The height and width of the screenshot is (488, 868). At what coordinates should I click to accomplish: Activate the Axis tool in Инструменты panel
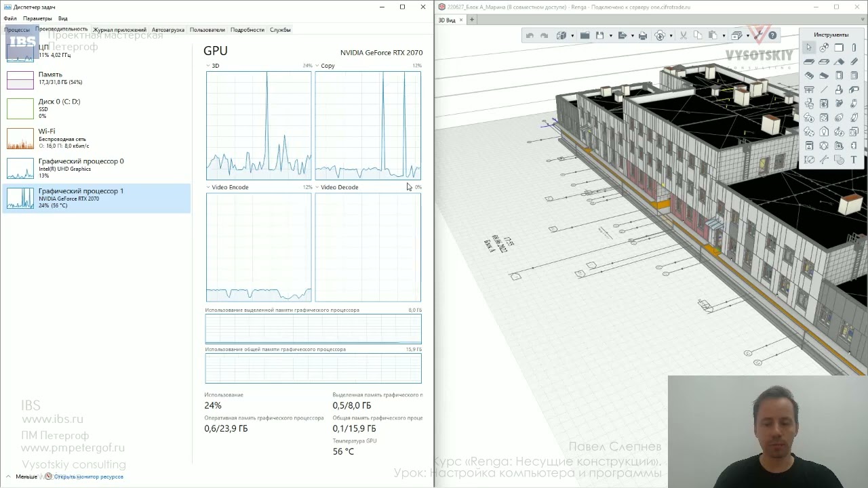[824, 47]
